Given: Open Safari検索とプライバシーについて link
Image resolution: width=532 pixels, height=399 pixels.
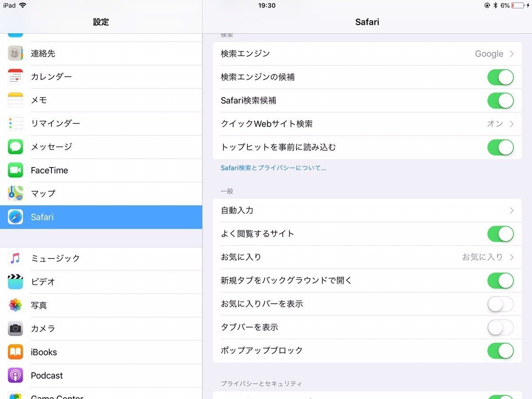Looking at the screenshot, I should [273, 168].
